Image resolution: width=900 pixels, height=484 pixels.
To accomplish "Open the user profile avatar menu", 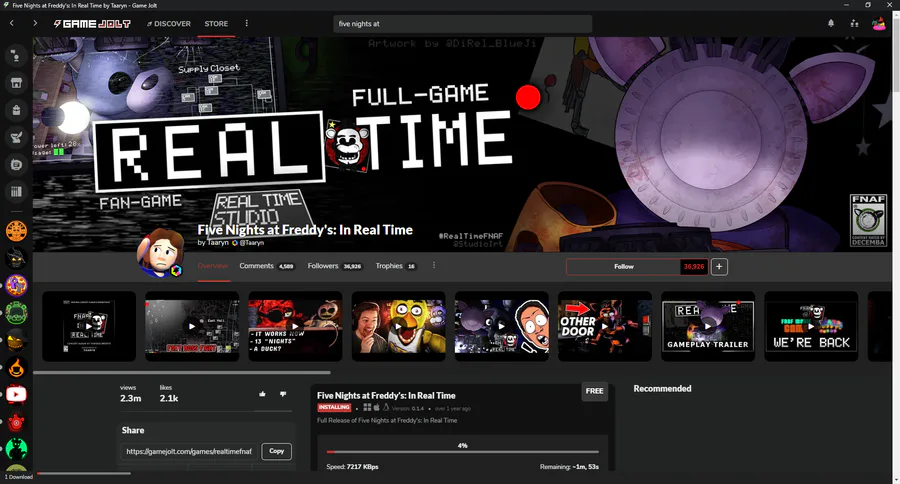I will (878, 24).
